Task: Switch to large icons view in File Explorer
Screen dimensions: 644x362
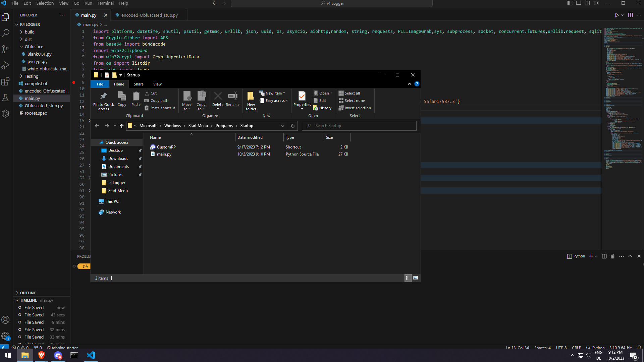Action: coord(416,278)
